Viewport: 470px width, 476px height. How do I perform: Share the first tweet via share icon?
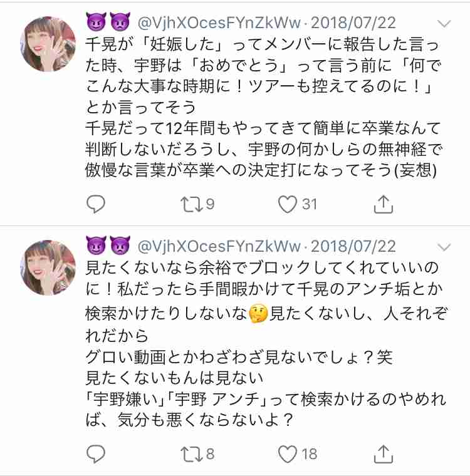[383, 204]
